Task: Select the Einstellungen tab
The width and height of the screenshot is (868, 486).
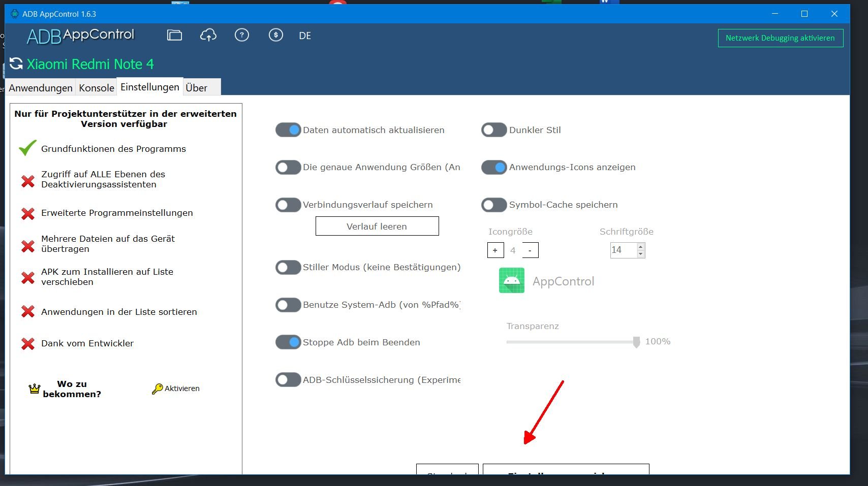Action: [x=150, y=87]
